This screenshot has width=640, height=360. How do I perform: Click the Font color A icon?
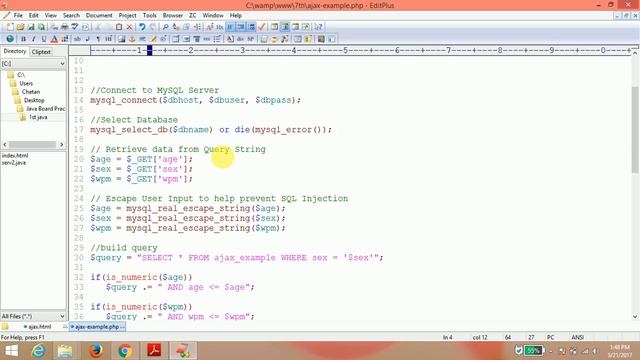(54, 39)
